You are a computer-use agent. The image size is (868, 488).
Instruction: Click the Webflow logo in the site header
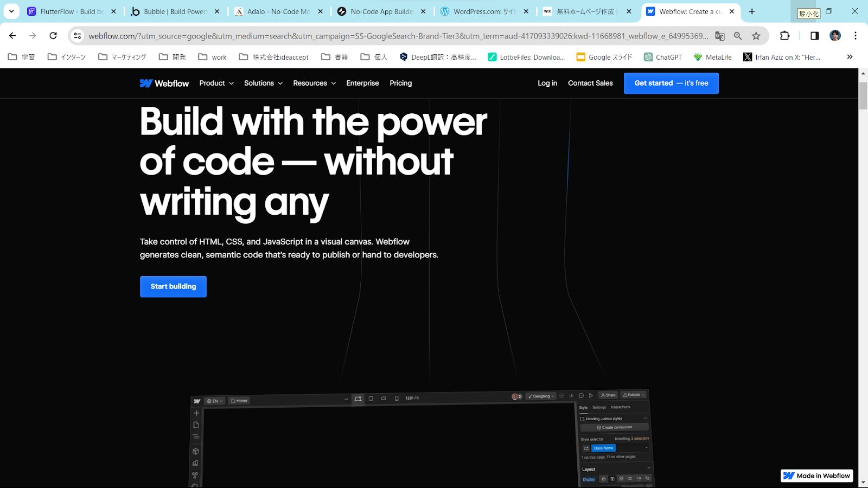pyautogui.click(x=164, y=83)
